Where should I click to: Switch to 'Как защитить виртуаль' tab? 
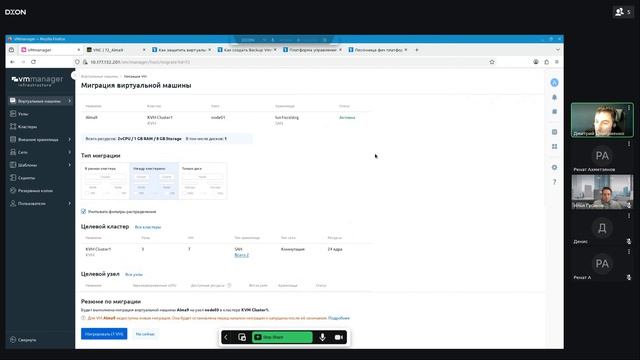click(181, 50)
